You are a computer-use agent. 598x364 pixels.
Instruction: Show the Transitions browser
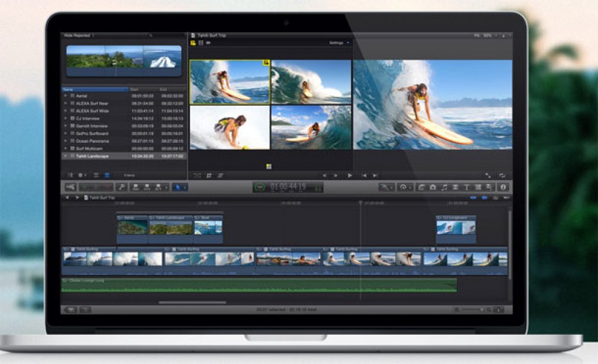455,187
